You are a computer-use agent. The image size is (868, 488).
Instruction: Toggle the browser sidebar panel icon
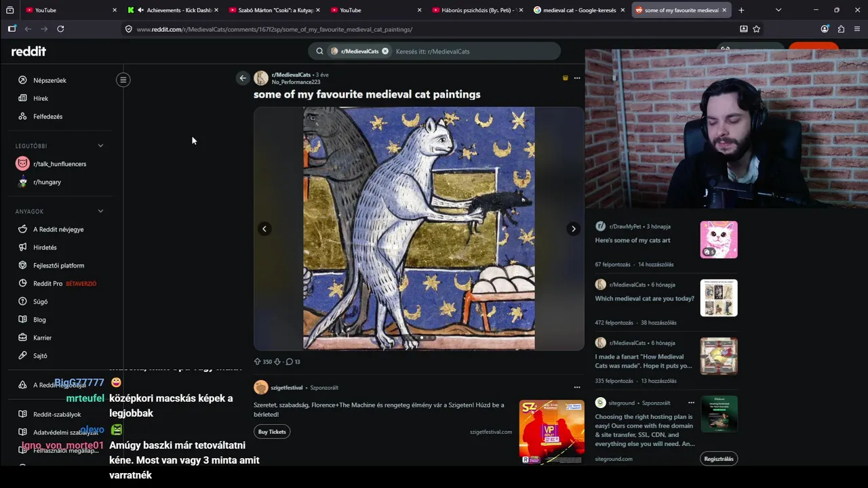tap(12, 29)
